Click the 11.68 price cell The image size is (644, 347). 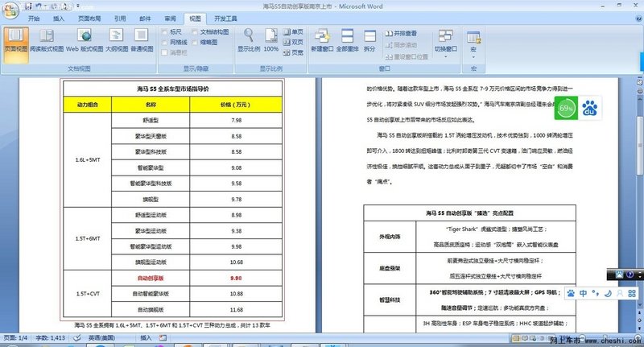tap(236, 310)
